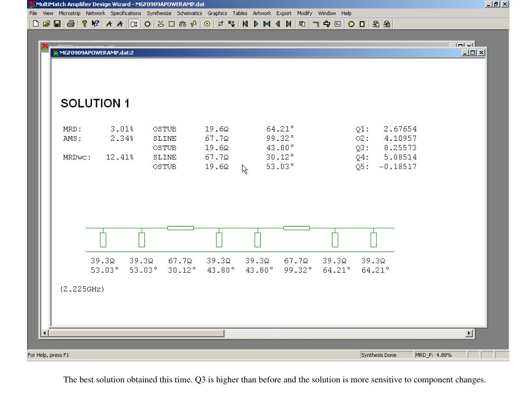Click the first series line element in schematic
The width and height of the screenshot is (532, 399).
[180, 228]
